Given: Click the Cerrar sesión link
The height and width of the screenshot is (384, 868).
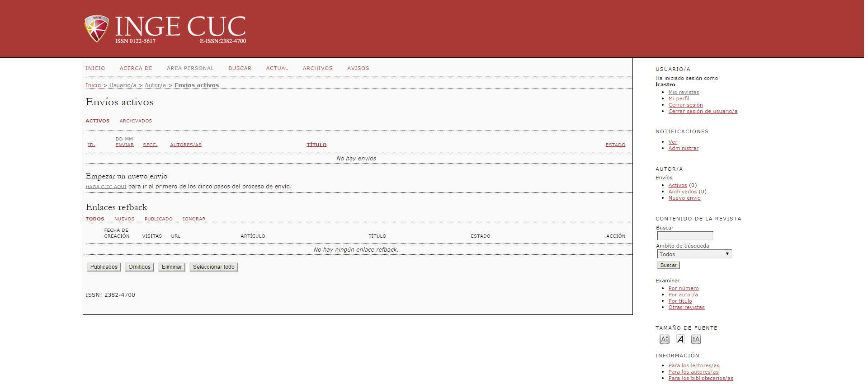Looking at the screenshot, I should (x=685, y=105).
